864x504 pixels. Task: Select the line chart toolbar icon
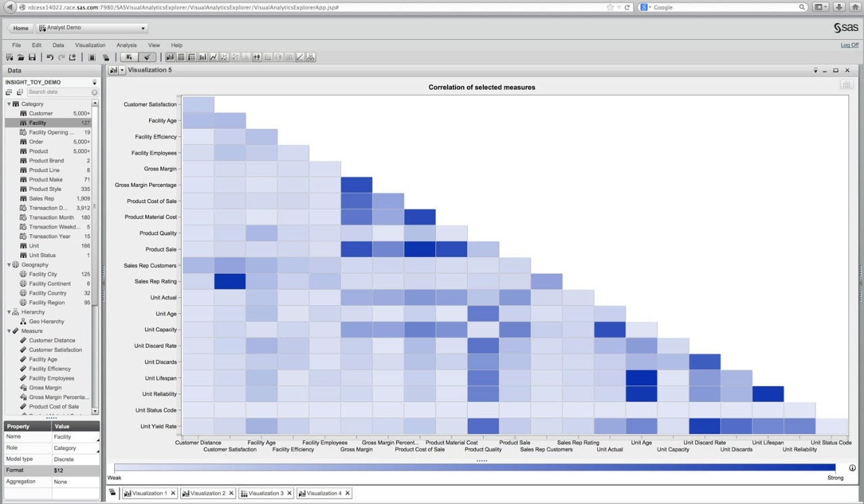[x=213, y=57]
